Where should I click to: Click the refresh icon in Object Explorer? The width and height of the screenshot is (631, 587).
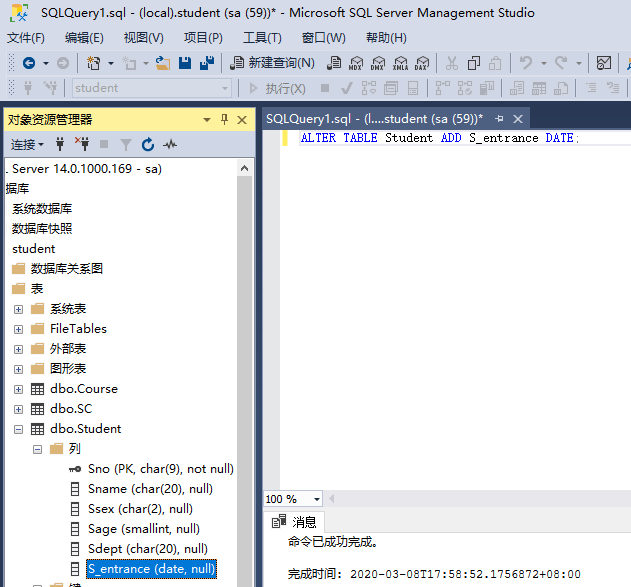tap(148, 144)
